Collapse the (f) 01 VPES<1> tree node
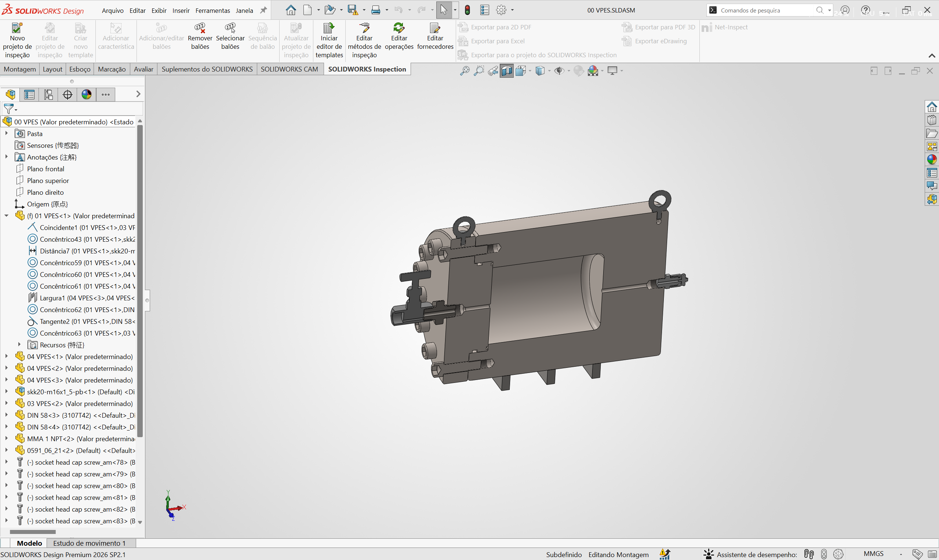This screenshot has width=939, height=560. tap(6, 216)
